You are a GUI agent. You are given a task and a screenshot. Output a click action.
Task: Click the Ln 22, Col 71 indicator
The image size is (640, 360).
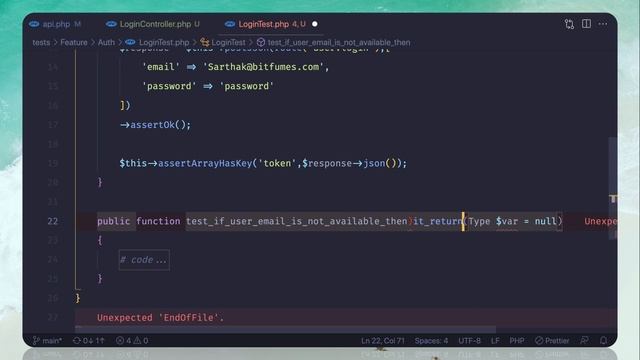tap(382, 340)
